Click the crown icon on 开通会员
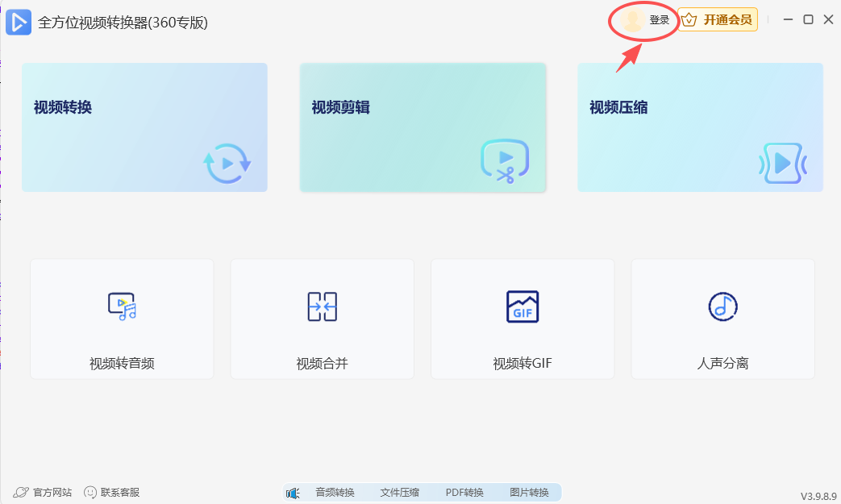 (688, 19)
